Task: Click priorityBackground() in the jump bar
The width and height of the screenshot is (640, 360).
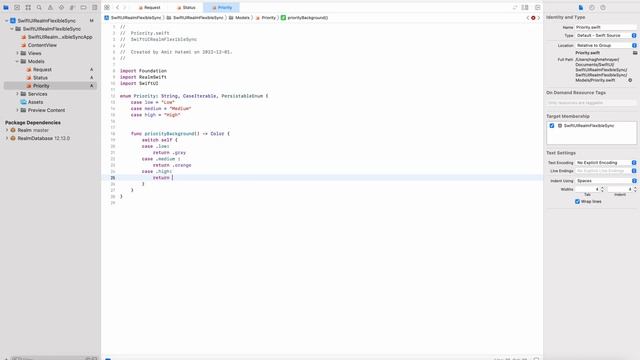Action: pyautogui.click(x=304, y=18)
